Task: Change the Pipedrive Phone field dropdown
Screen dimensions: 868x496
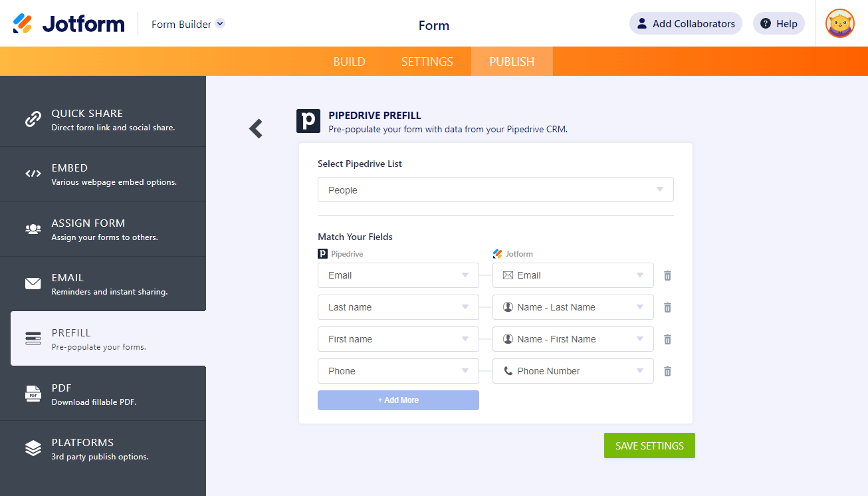Action: [398, 371]
